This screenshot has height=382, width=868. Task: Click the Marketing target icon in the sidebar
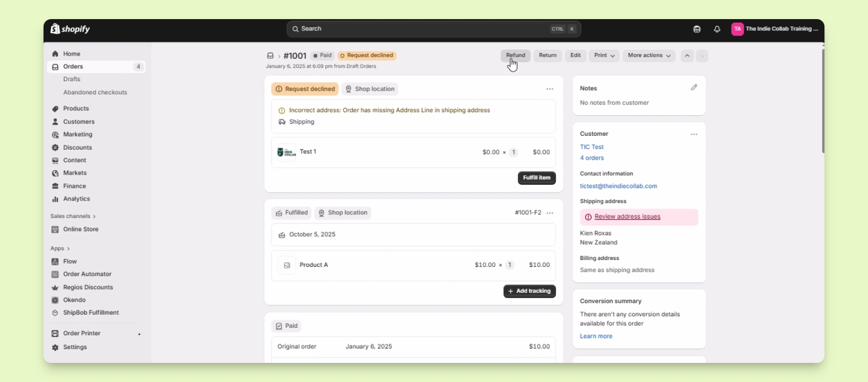pyautogui.click(x=55, y=135)
